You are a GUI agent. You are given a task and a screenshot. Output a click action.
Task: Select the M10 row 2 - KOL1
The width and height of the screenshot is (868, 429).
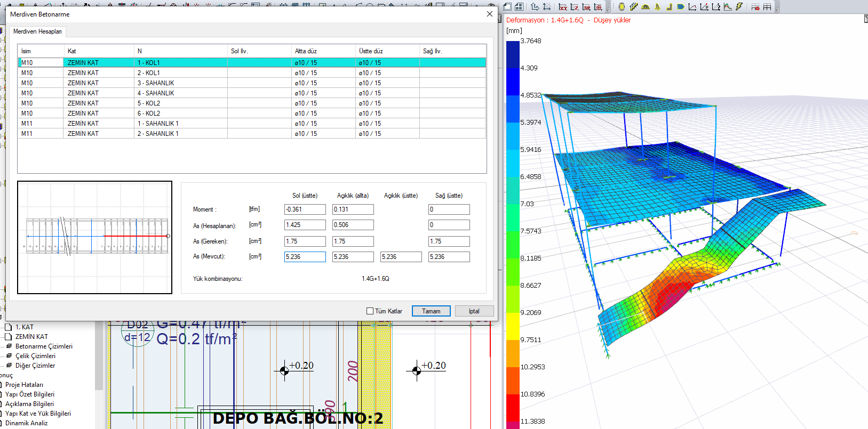tap(252, 73)
